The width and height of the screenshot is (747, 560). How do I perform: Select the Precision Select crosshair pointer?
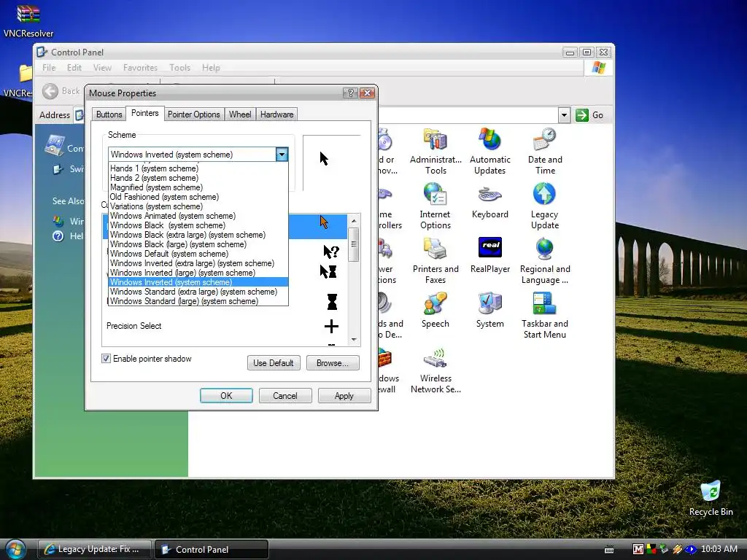[331, 326]
